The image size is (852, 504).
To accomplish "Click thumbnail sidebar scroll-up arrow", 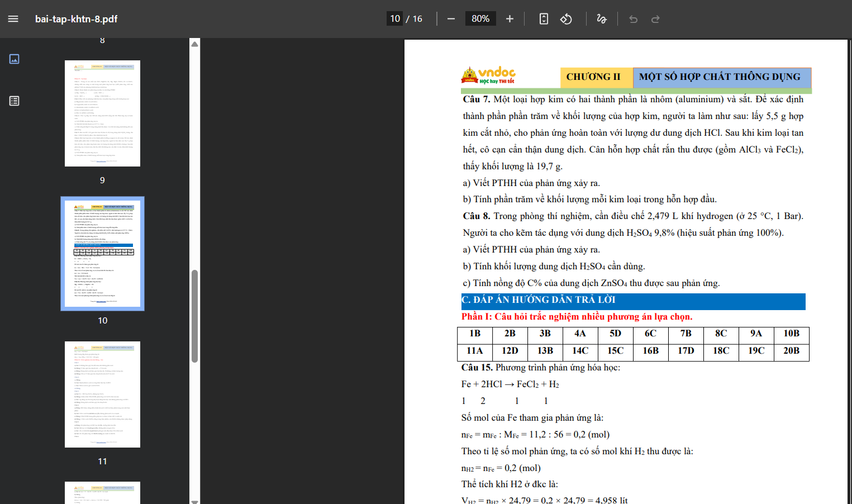I will pyautogui.click(x=195, y=44).
